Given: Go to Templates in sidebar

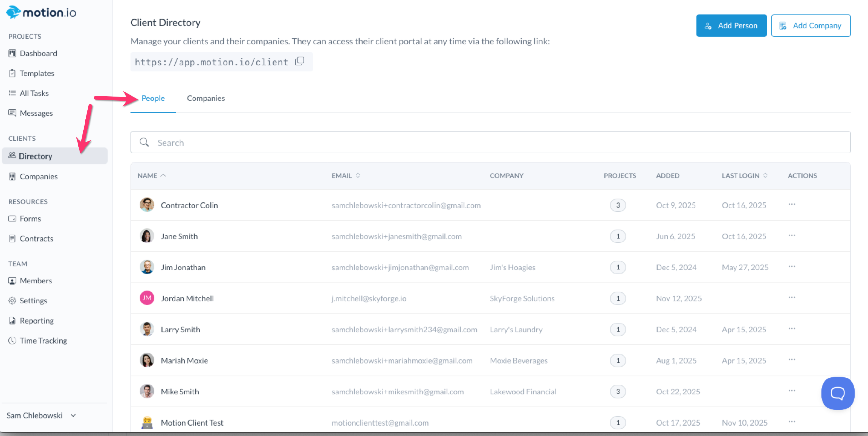Looking at the screenshot, I should [37, 73].
